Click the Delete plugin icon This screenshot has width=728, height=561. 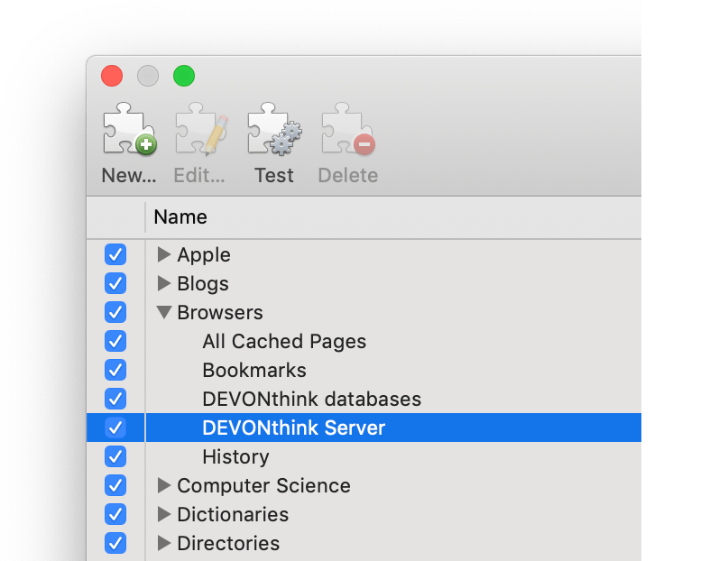[348, 129]
